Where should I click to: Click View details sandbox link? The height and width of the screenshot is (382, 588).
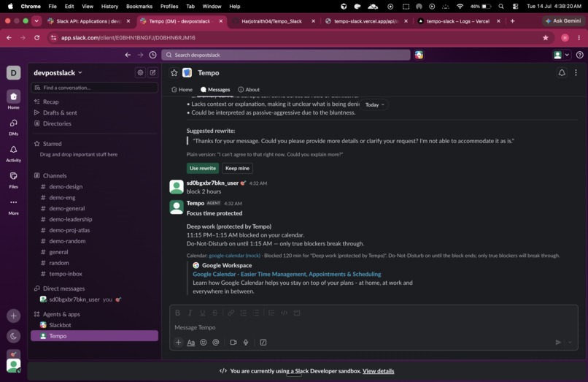coord(379,371)
